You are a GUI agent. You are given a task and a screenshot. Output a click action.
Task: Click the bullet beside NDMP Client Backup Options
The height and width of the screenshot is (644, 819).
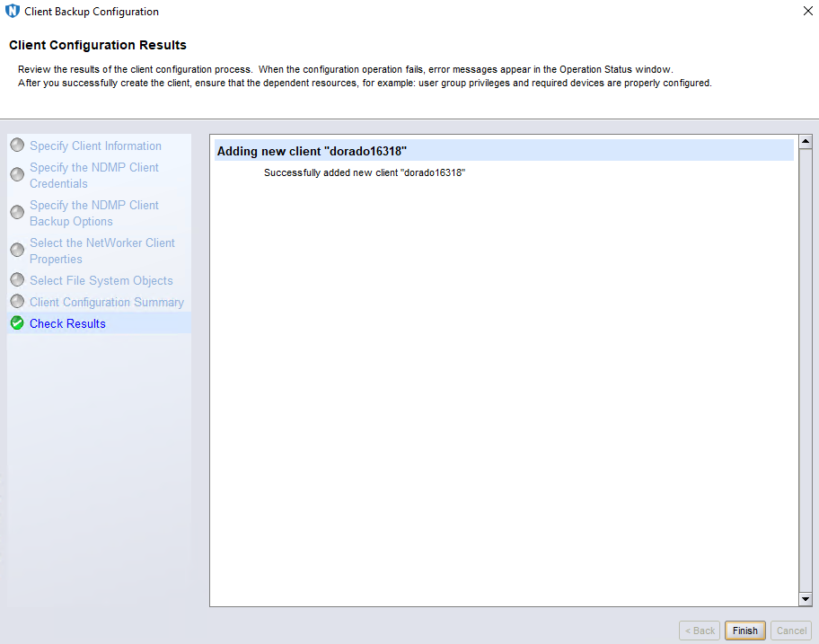(17, 212)
